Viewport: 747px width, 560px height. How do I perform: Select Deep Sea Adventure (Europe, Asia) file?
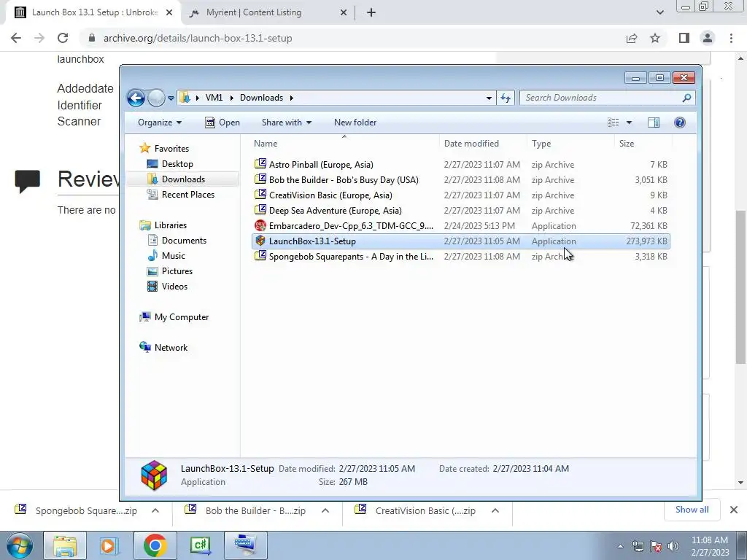461,211
